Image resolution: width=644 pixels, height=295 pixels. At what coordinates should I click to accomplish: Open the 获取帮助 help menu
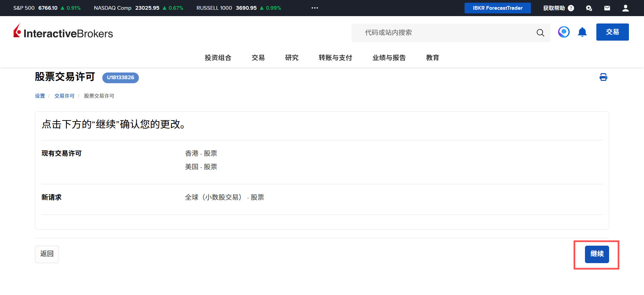(x=558, y=8)
